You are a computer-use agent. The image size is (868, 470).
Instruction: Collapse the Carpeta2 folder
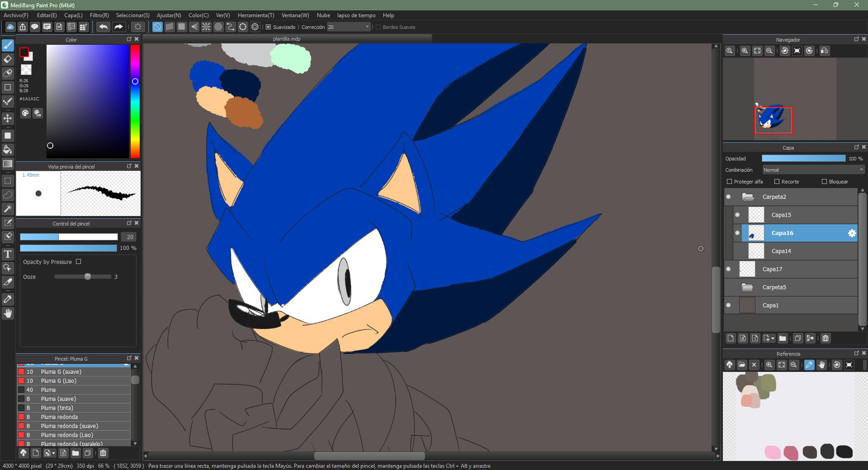tap(748, 197)
